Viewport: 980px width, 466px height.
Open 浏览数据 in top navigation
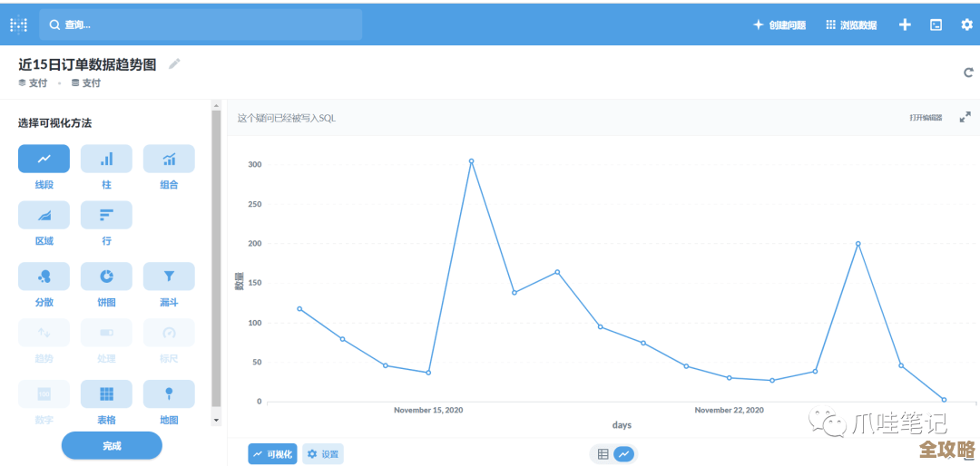851,25
